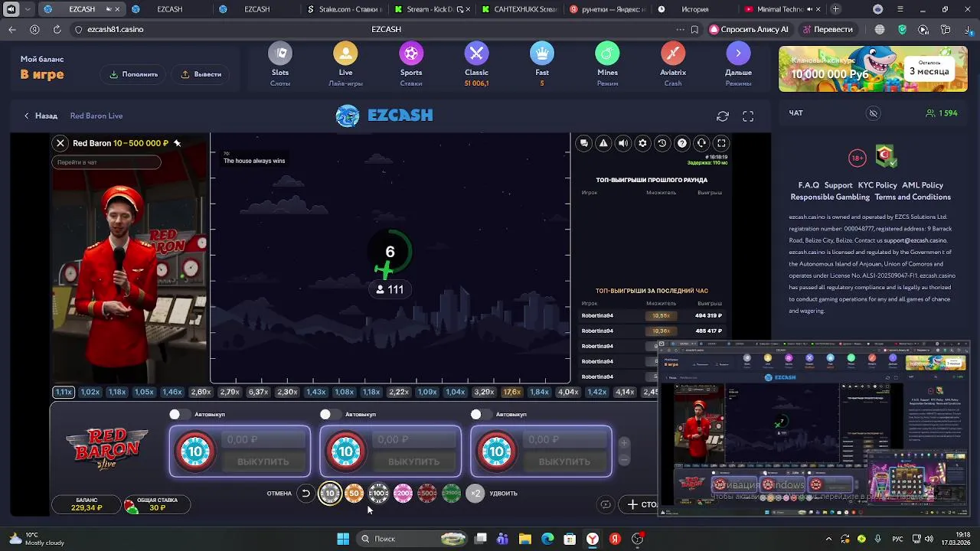This screenshot has width=980, height=551.
Task: Click the warning triangle report icon
Action: click(x=604, y=143)
